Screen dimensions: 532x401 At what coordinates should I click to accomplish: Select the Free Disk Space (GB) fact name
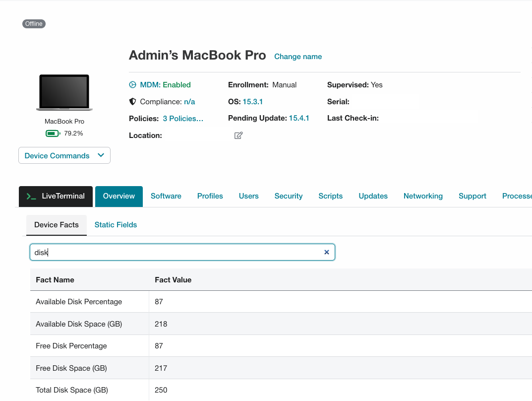tap(71, 368)
